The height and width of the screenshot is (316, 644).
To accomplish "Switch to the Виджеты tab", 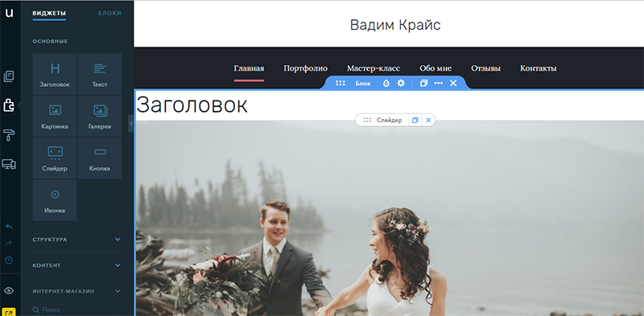I will pos(49,13).
